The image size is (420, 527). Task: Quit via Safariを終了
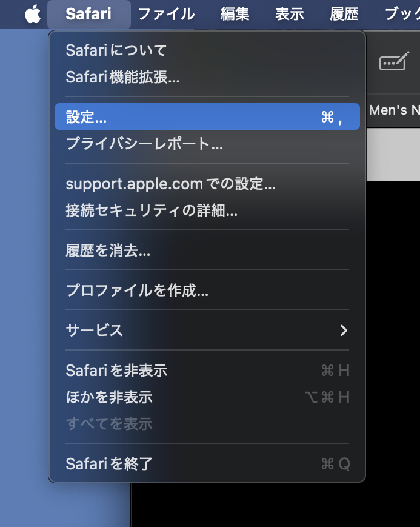[x=207, y=464]
